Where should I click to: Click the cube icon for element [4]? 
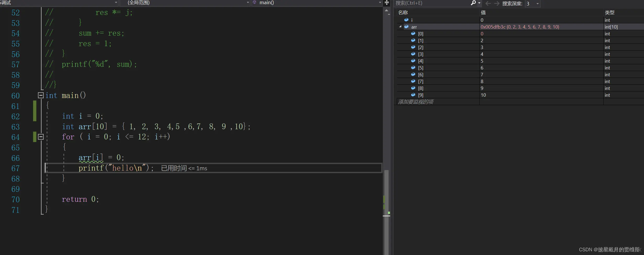pos(413,61)
